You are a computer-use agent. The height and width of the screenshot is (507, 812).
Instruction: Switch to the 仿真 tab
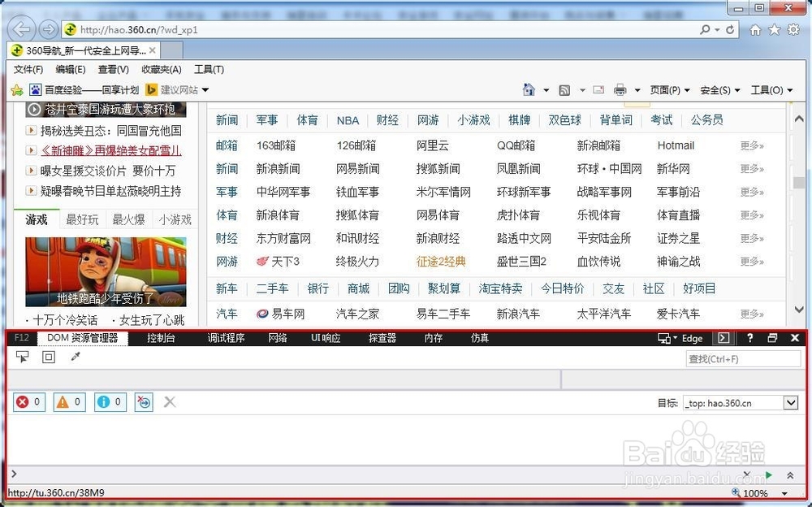click(480, 338)
